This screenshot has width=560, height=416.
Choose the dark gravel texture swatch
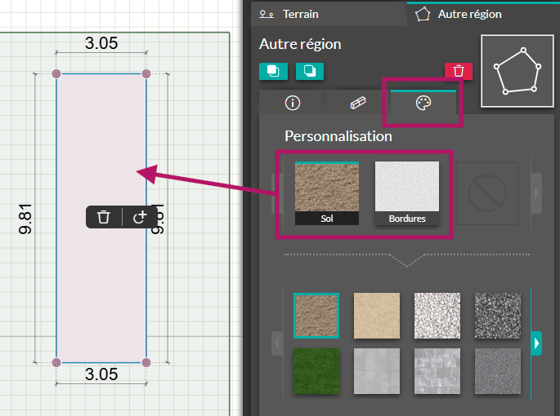click(498, 316)
